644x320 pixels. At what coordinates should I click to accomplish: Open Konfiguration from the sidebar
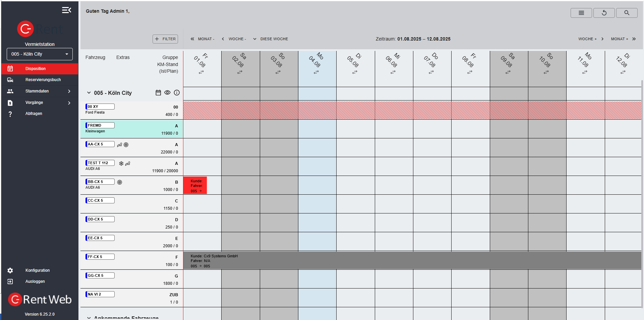tap(37, 270)
